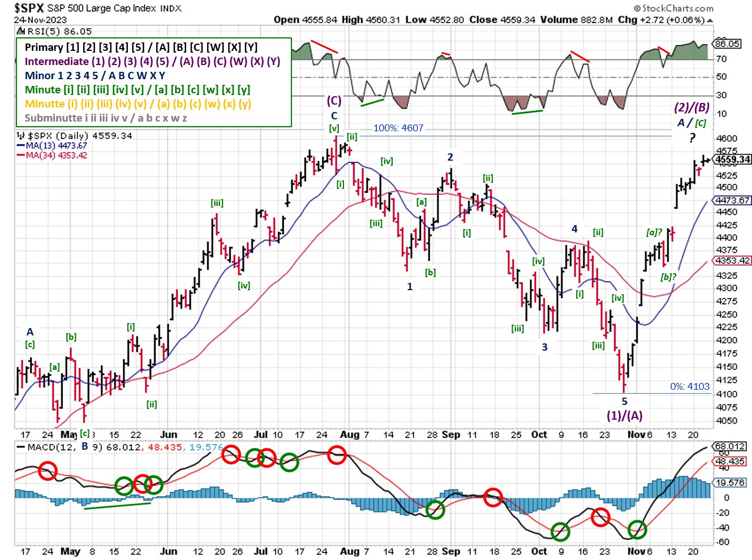The width and height of the screenshot is (752, 560).
Task: Click the $SPX ticker symbol title
Action: 29,8
